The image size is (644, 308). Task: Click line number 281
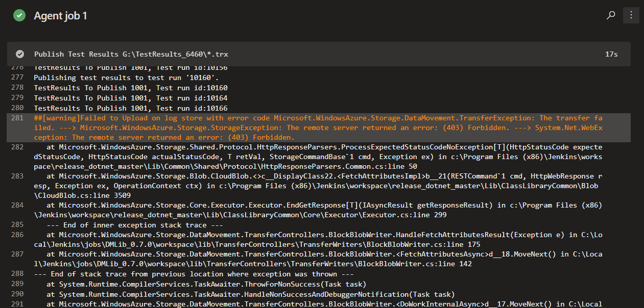click(16, 118)
